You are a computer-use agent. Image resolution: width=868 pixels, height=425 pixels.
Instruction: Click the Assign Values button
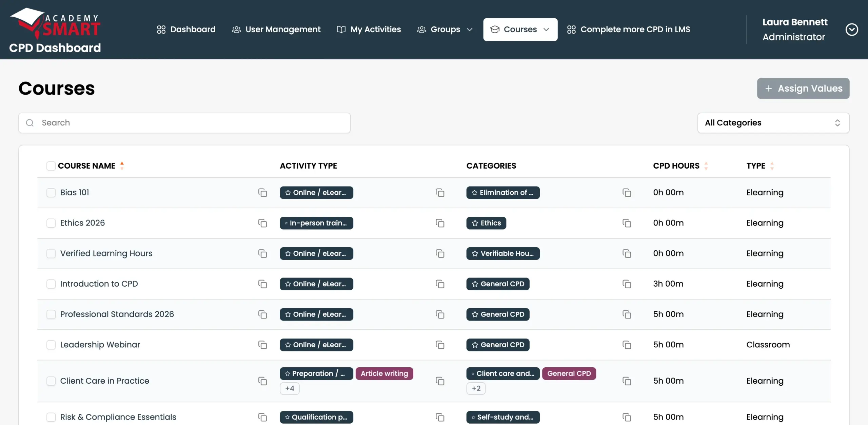(x=803, y=89)
